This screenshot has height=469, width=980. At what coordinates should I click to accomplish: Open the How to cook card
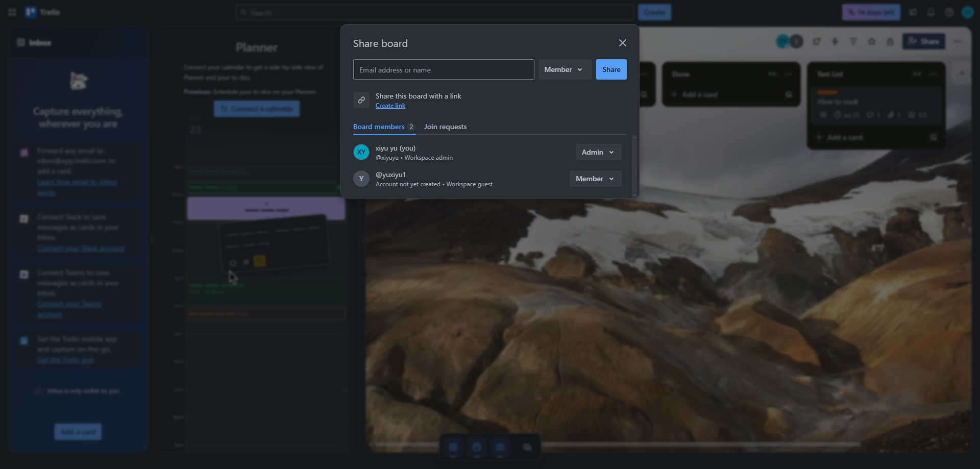(x=876, y=105)
